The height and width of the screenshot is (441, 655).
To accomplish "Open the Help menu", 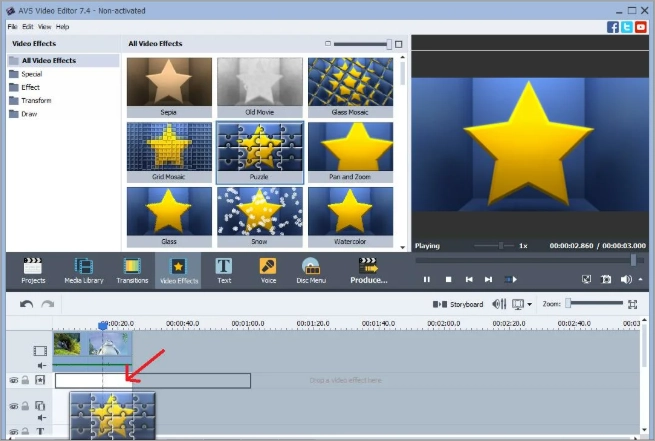I will [x=62, y=27].
